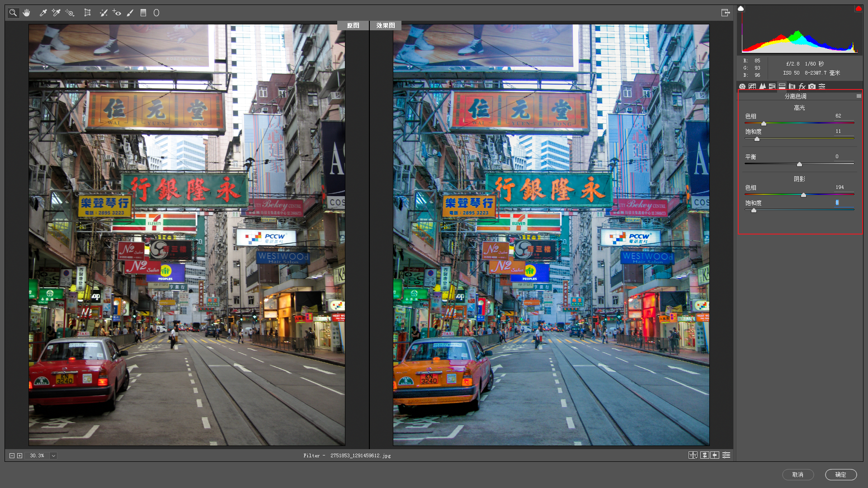Click the 分离色调 panel title

[795, 96]
